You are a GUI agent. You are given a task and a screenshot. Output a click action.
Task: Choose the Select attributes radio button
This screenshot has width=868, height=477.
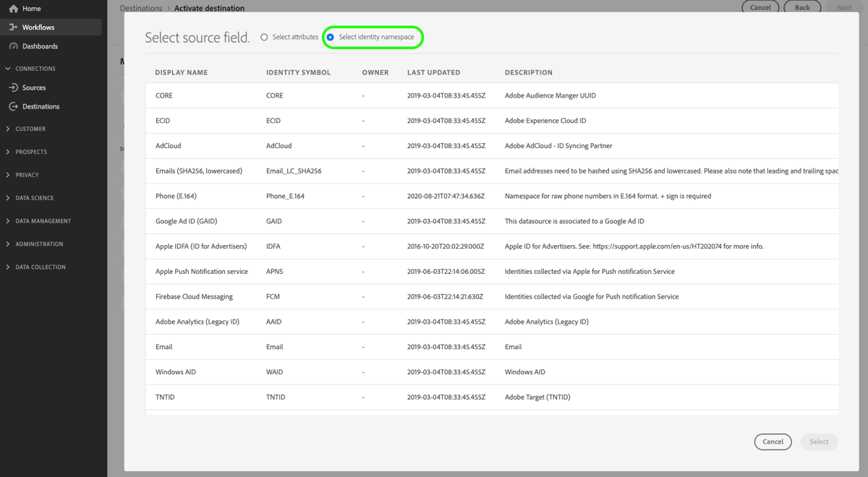263,37
